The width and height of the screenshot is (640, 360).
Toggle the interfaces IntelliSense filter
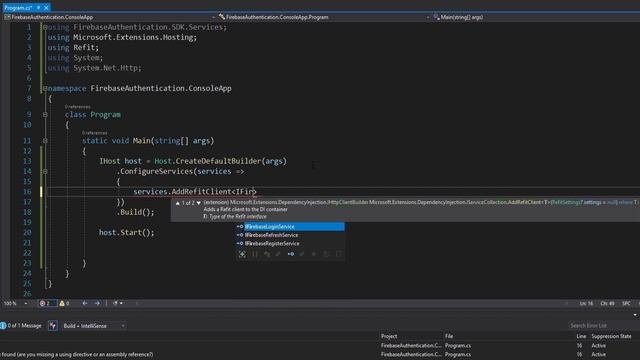click(x=291, y=254)
